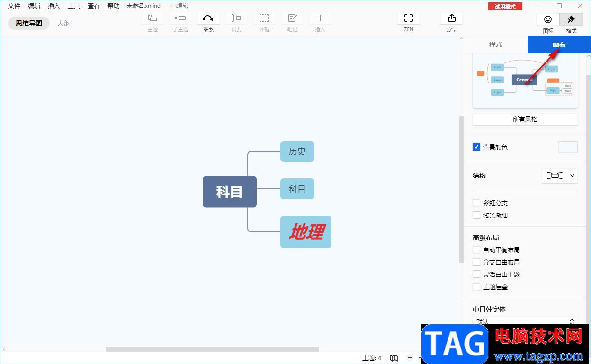Open the 工具 menu
Screen dimensions: 591x364
(x=74, y=6)
